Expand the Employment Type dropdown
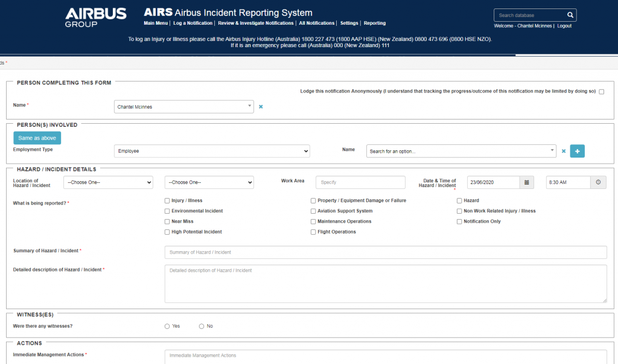Image resolution: width=618 pixels, height=364 pixels. coord(211,151)
